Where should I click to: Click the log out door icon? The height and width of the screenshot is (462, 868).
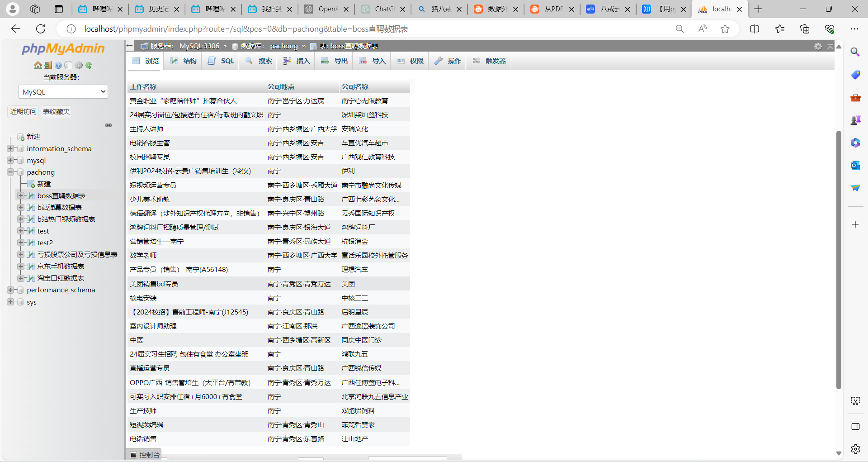[48, 66]
